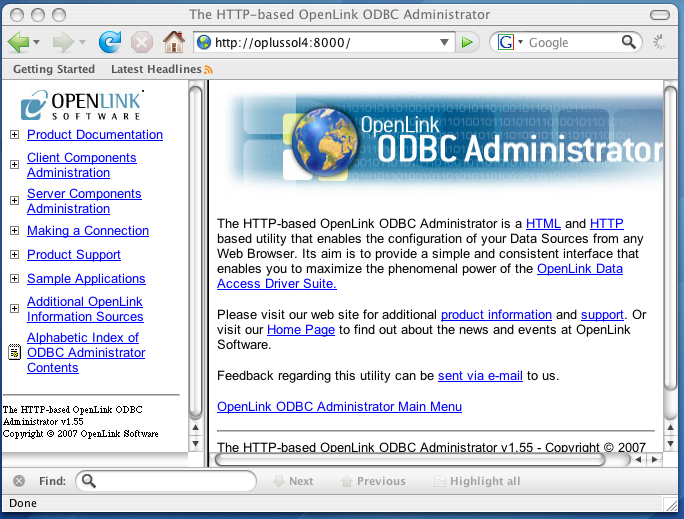Open the OpenLink ODBC Administrator Main Menu link
Screen dimensions: 684x519
tap(339, 407)
